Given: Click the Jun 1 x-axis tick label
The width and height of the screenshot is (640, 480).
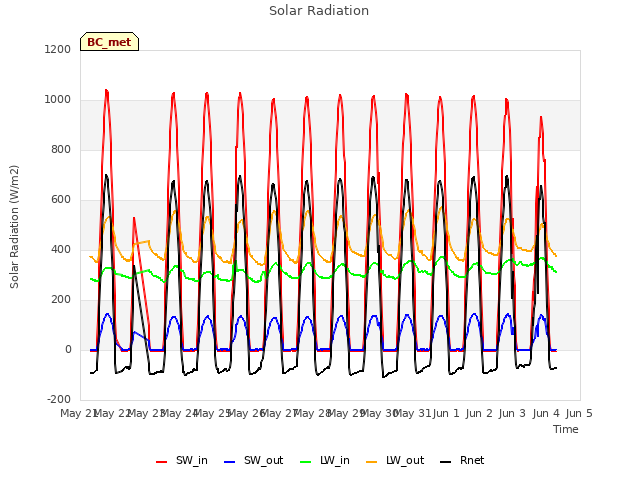Looking at the screenshot, I should point(446,413).
